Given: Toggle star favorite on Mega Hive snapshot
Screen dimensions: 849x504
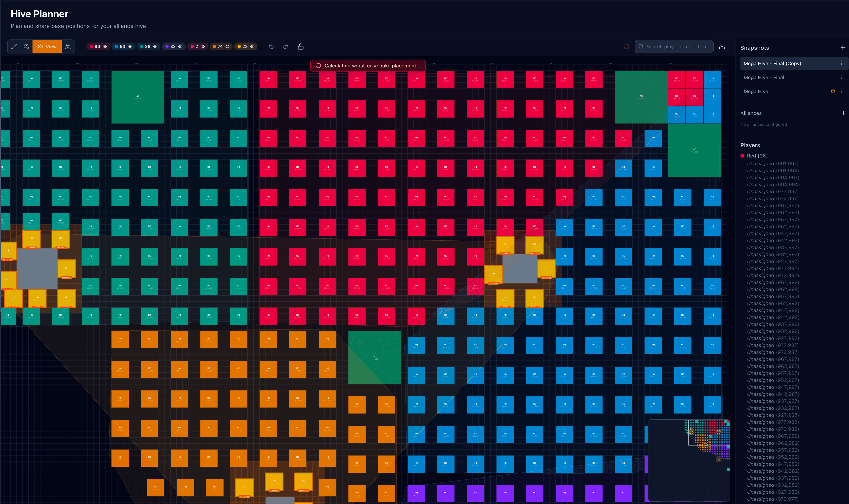Looking at the screenshot, I should tap(833, 91).
